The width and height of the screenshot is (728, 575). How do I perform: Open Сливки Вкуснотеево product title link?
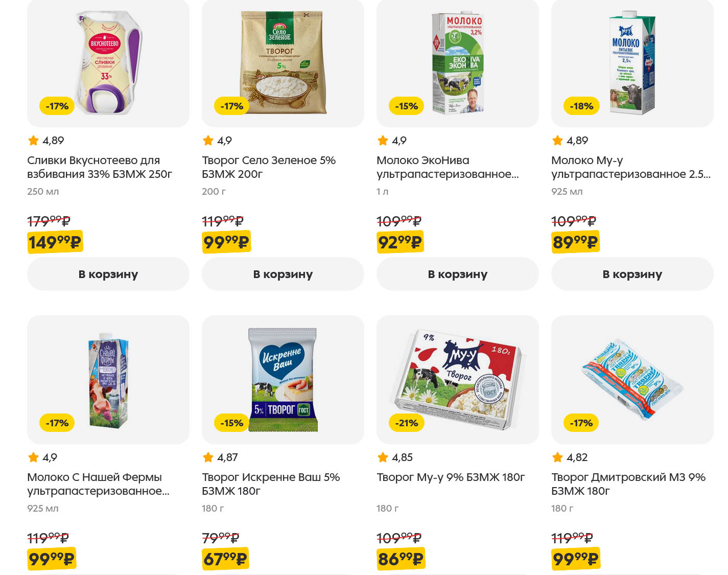pyautogui.click(x=100, y=167)
